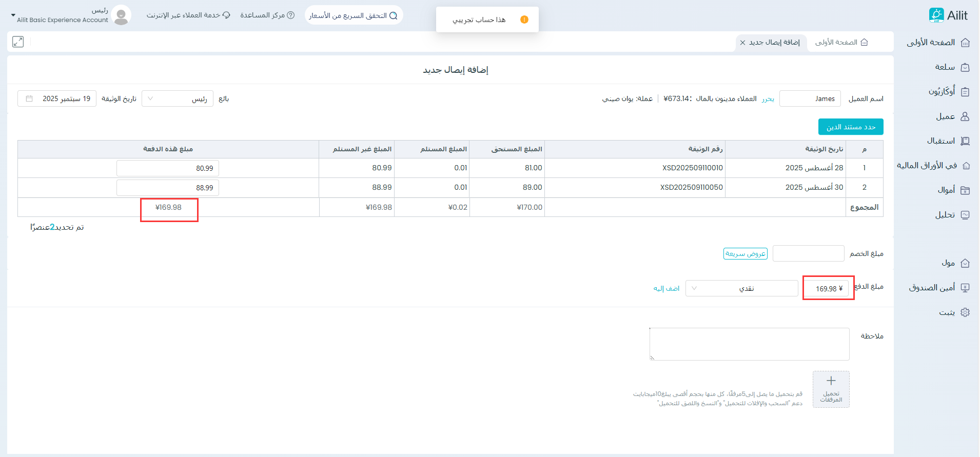Click the funds (أموال) folder icon
This screenshot has width=980, height=457.
click(x=965, y=190)
